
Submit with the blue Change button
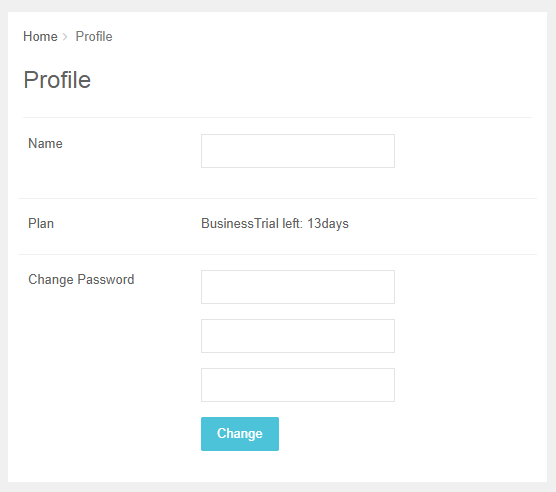pyautogui.click(x=240, y=434)
